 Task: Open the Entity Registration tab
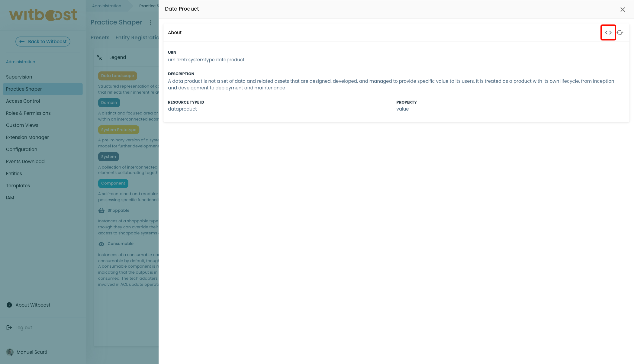tap(137, 37)
